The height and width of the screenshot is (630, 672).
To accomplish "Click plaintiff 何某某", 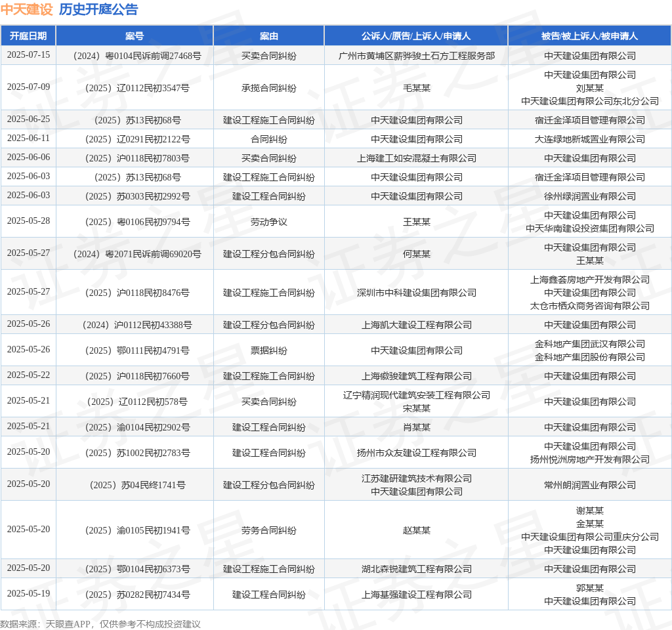I will pyautogui.click(x=417, y=254).
